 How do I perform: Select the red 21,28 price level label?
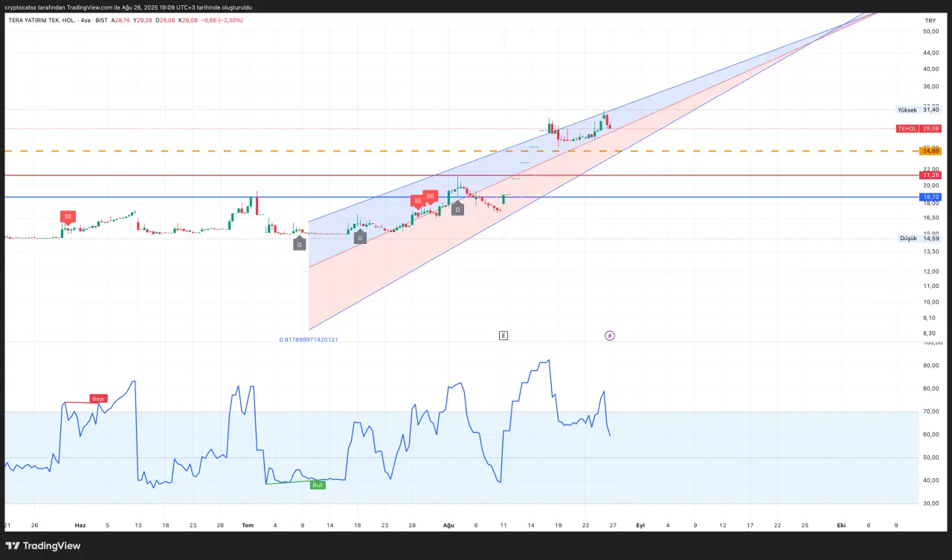[930, 176]
